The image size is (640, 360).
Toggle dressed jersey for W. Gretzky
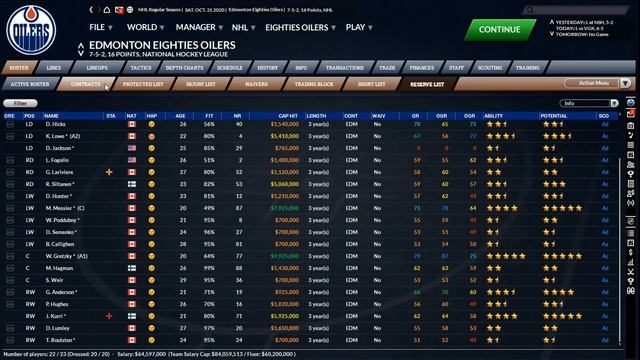click(10, 256)
